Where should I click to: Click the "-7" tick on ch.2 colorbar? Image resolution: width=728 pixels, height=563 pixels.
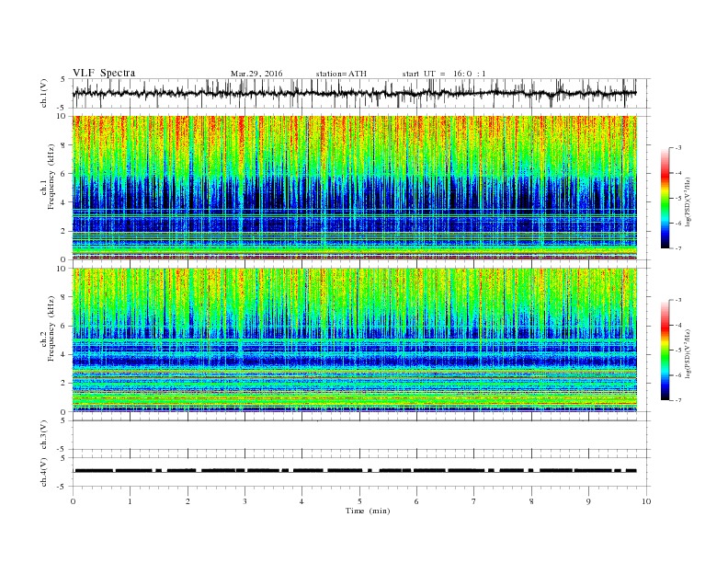pos(678,400)
